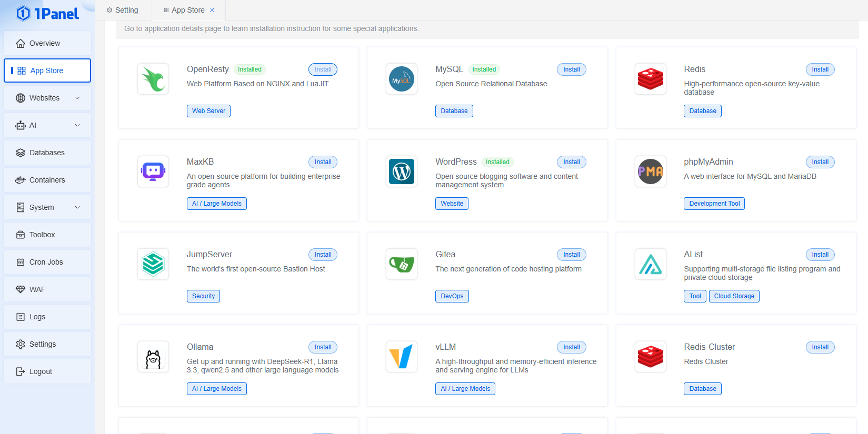Click the Cloud Storage tag on AList
The height and width of the screenshot is (434, 868).
tap(734, 296)
